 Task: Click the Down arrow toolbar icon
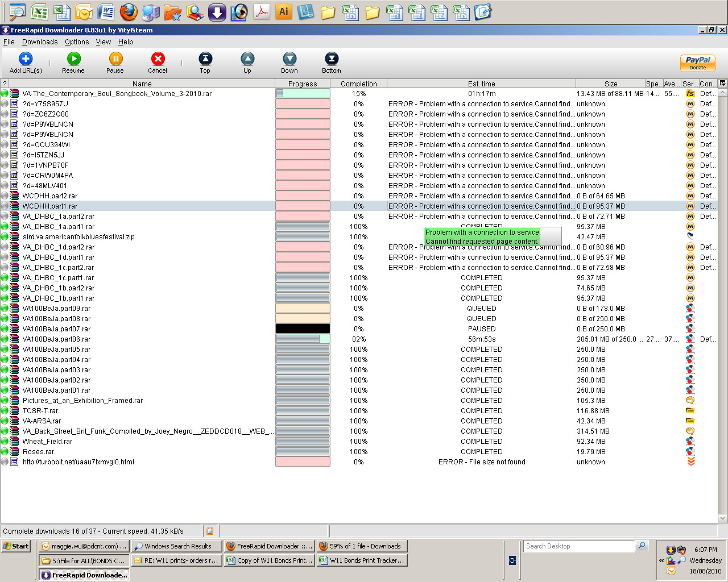coord(289,59)
